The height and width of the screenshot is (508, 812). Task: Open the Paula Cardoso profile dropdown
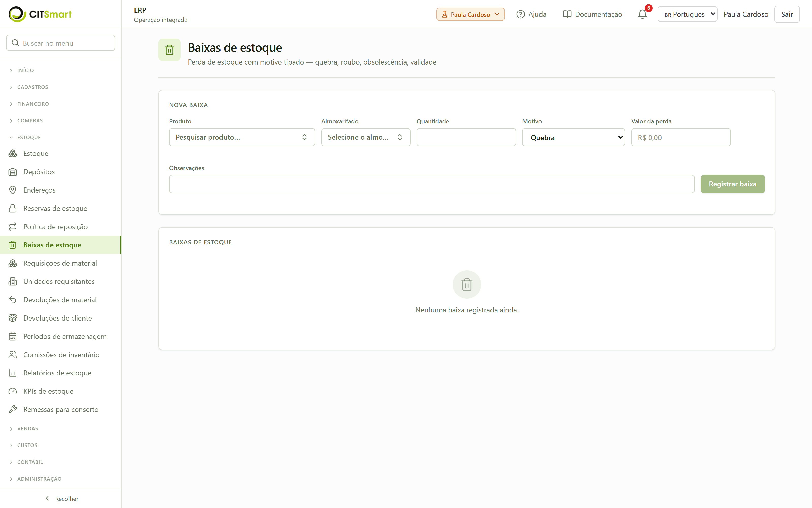pyautogui.click(x=470, y=14)
